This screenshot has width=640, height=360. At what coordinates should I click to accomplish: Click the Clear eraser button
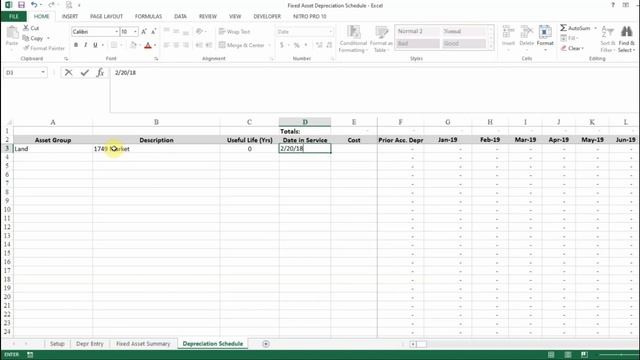point(572,48)
